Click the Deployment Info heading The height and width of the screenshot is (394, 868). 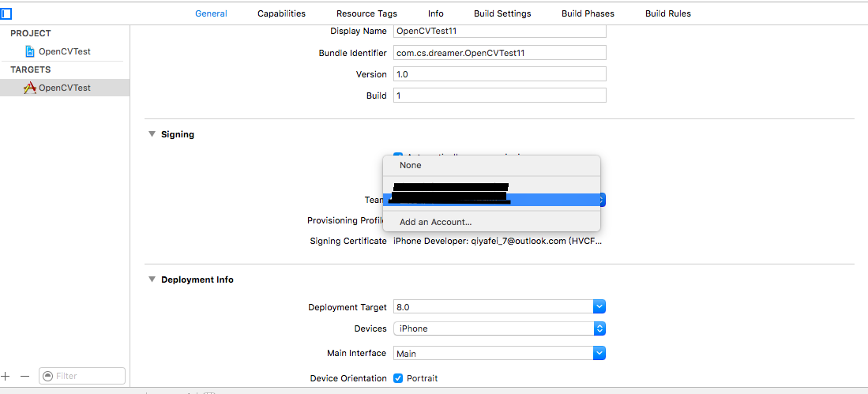click(x=197, y=280)
